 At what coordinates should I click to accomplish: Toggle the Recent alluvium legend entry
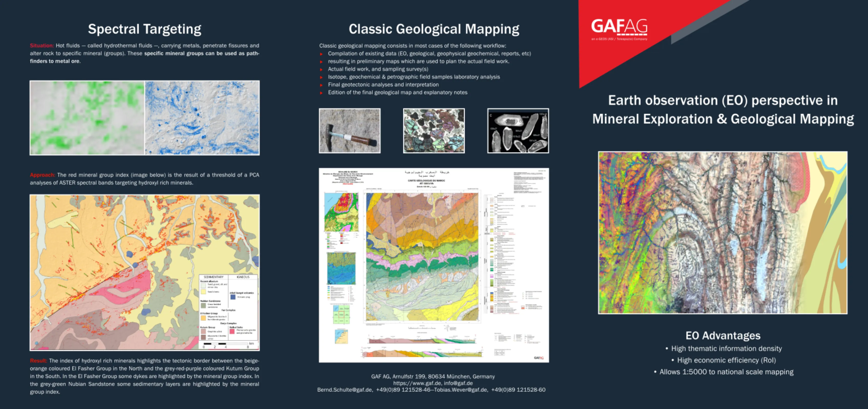coord(209,281)
